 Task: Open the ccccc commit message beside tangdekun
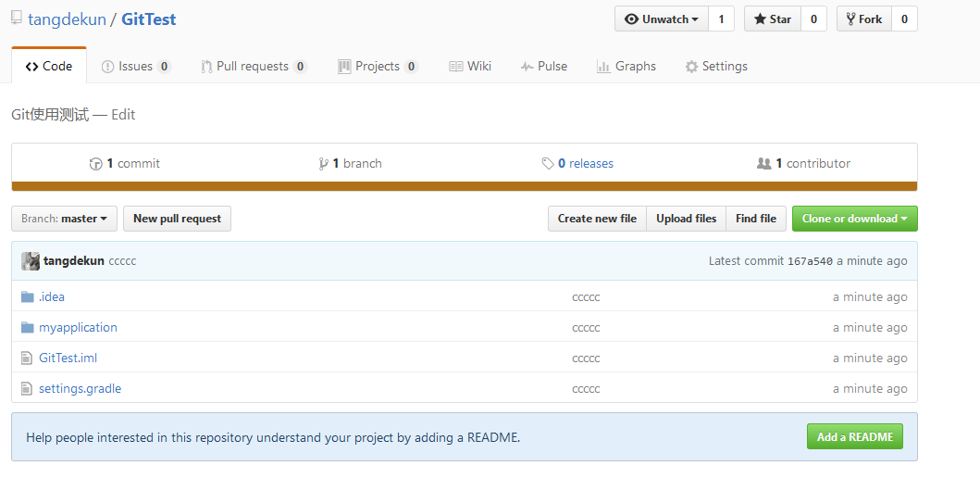click(x=122, y=261)
